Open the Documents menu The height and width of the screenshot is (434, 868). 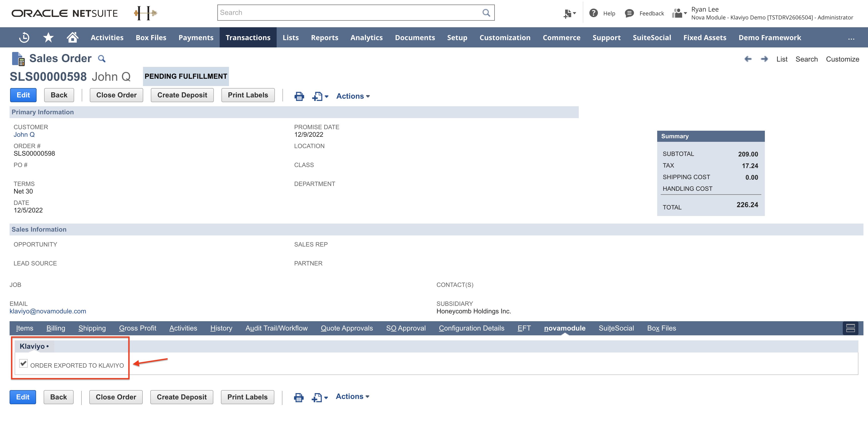coord(415,37)
